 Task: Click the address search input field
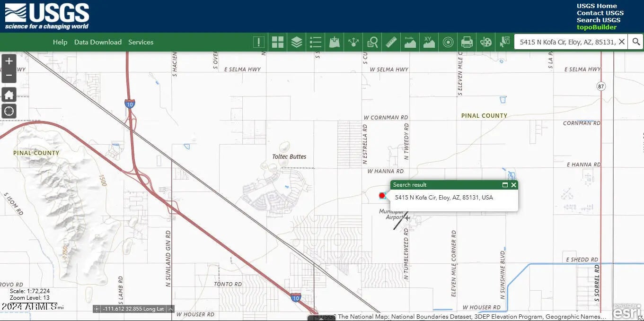click(567, 42)
